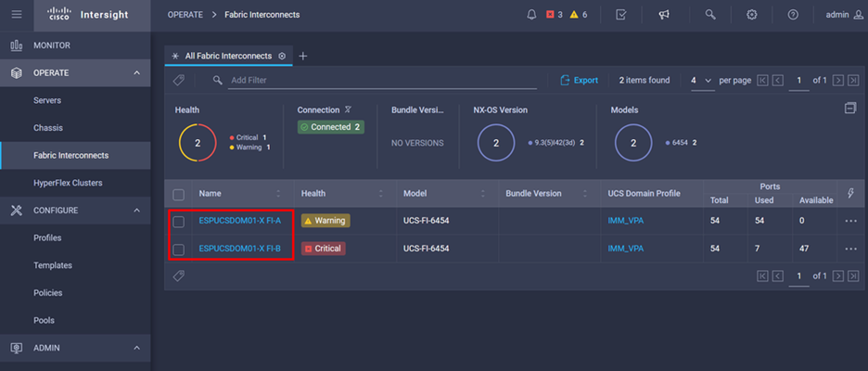The image size is (868, 371).
Task: Open row actions for ESPUCSDOM01-X FI-A
Action: [x=850, y=221]
